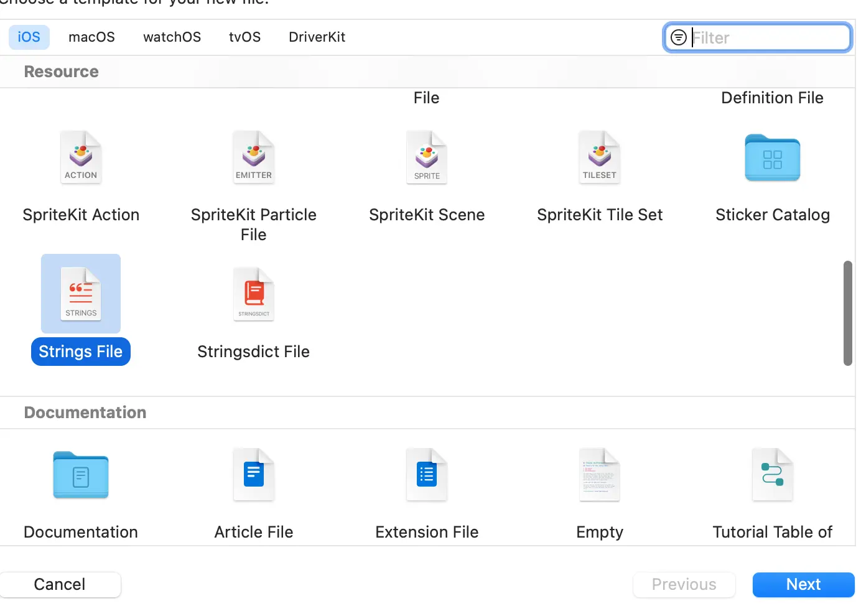The width and height of the screenshot is (861, 616).
Task: Choose the SpriteKit Particle File icon
Action: tap(254, 157)
